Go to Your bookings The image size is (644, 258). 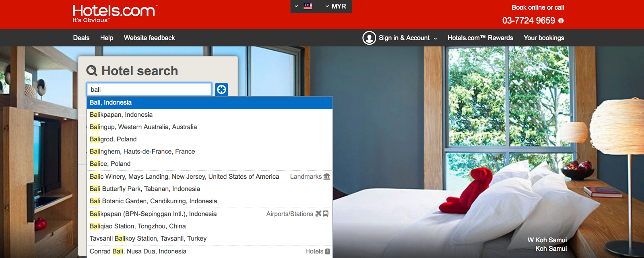[544, 38]
